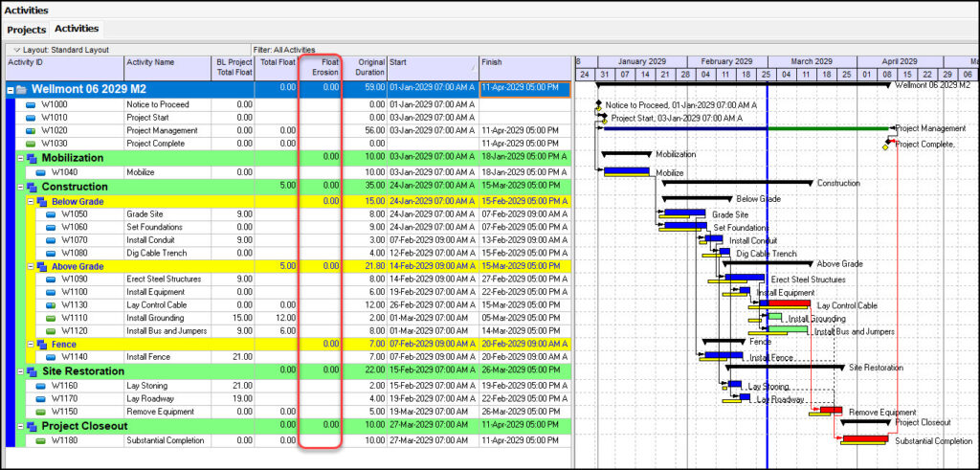The image size is (980, 470).
Task: Click the March 2029 timescale header
Action: pyautogui.click(x=812, y=62)
